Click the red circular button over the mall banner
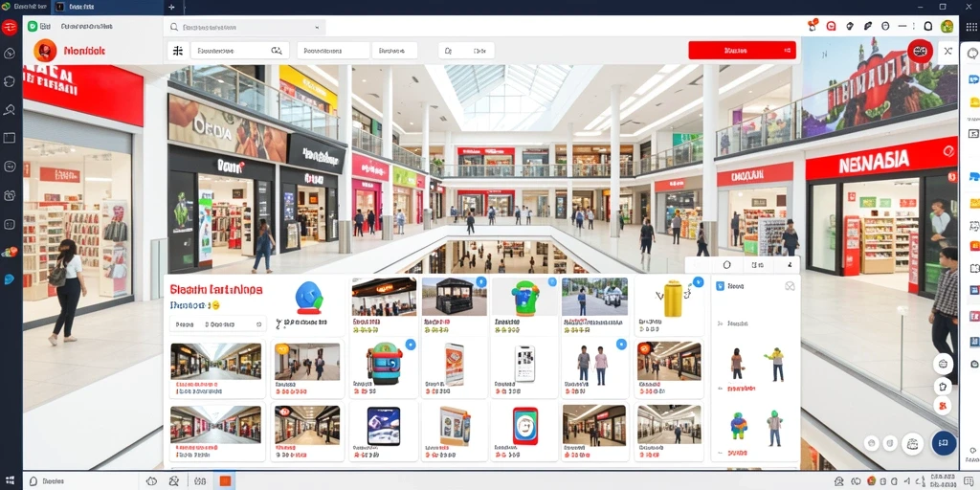980x490 pixels. tap(920, 52)
